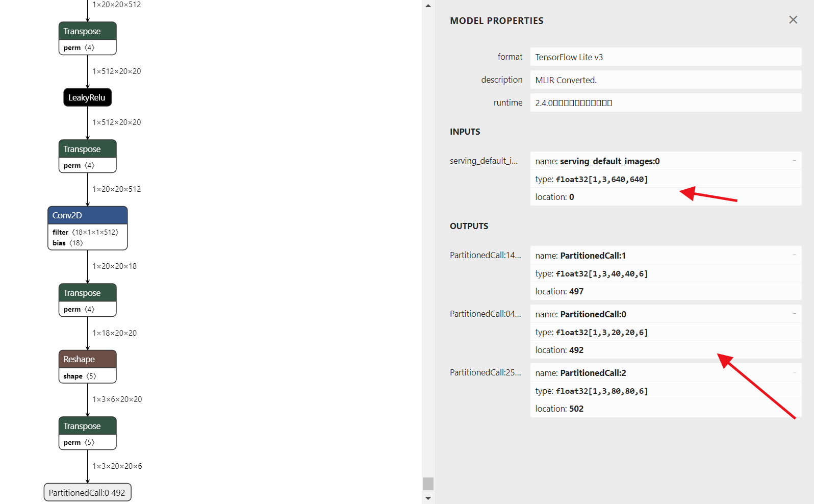Collapse the PartitionedCall:2 output entry
The image size is (814, 504).
click(794, 372)
